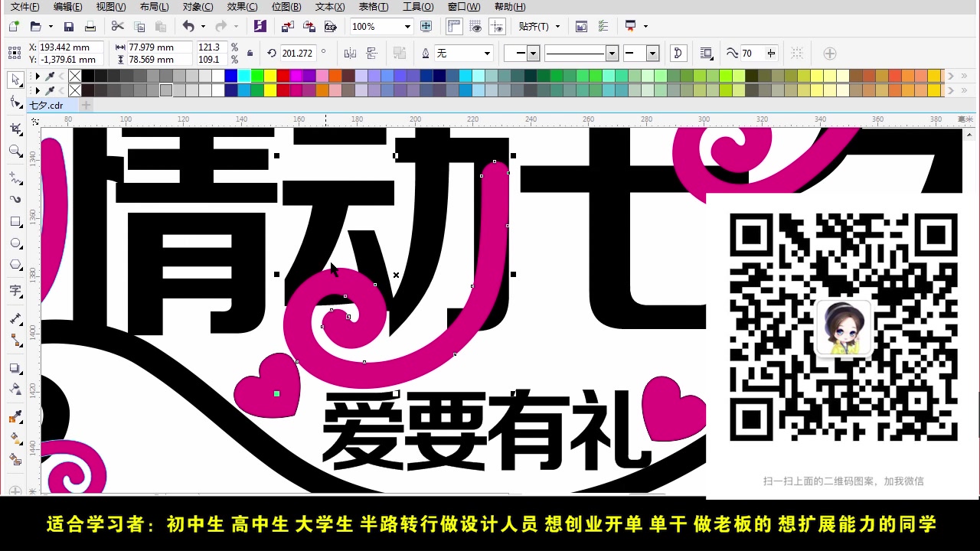Click the rotation angle input field

tap(299, 53)
